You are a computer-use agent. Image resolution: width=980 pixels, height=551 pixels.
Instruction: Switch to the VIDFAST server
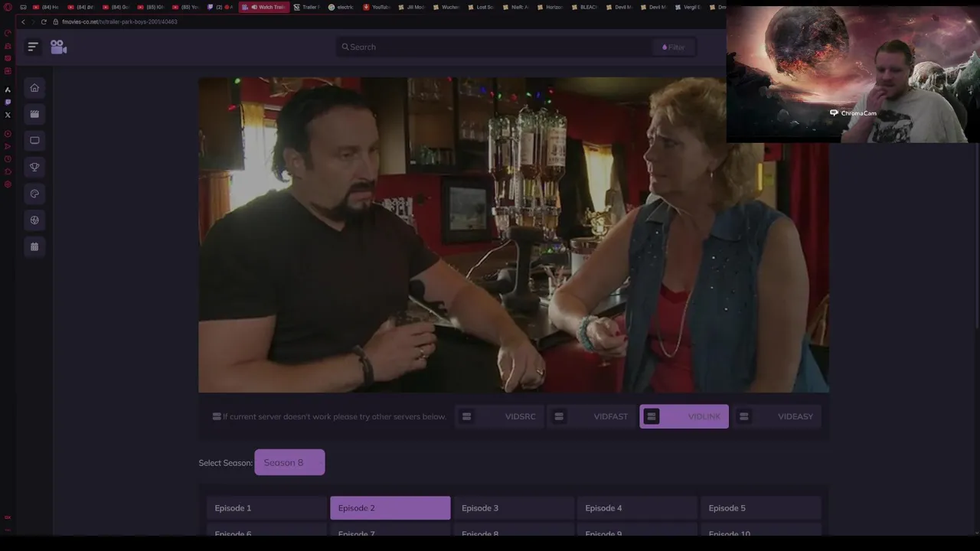point(591,416)
